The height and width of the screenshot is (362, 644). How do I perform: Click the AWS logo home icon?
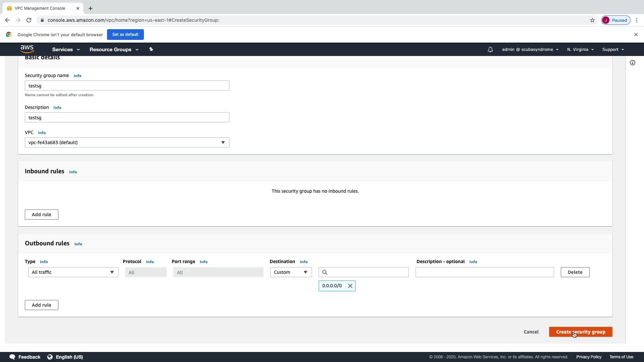click(x=27, y=49)
